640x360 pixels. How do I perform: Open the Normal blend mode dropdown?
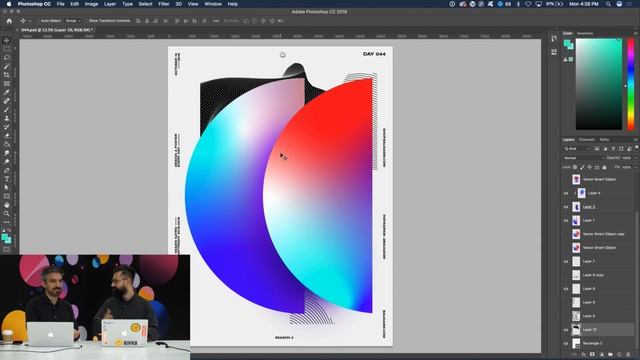coord(584,158)
